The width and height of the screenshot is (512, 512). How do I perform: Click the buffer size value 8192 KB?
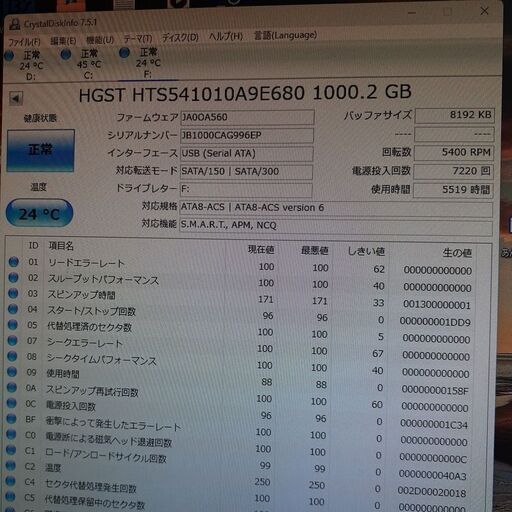coord(455,115)
